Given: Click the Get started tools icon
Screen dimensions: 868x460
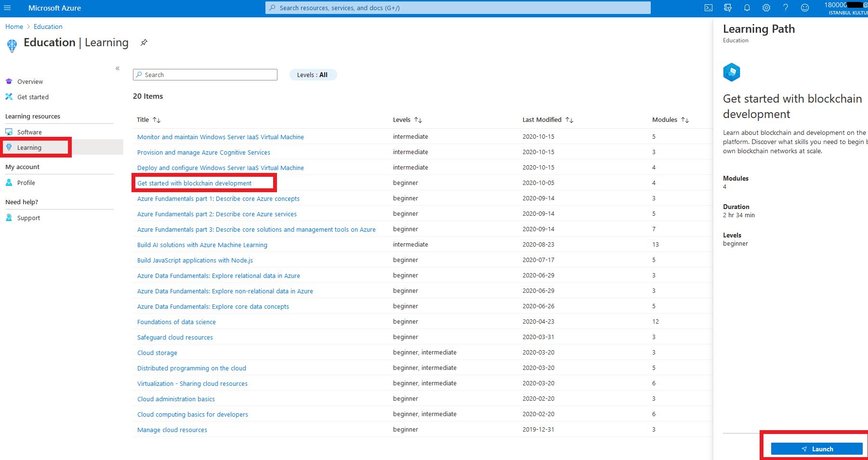Looking at the screenshot, I should pyautogui.click(x=9, y=96).
